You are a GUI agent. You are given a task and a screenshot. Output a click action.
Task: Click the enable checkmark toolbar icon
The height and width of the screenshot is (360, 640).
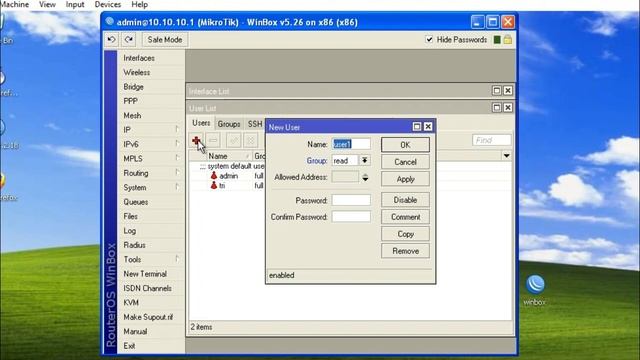coord(234,140)
